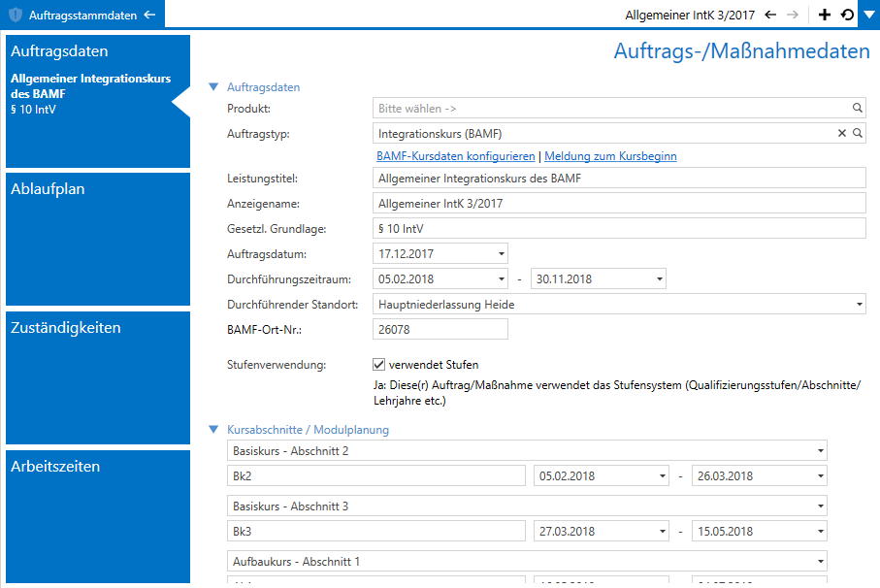Go to next record with right arrow
The height and width of the screenshot is (588, 880).
[793, 15]
